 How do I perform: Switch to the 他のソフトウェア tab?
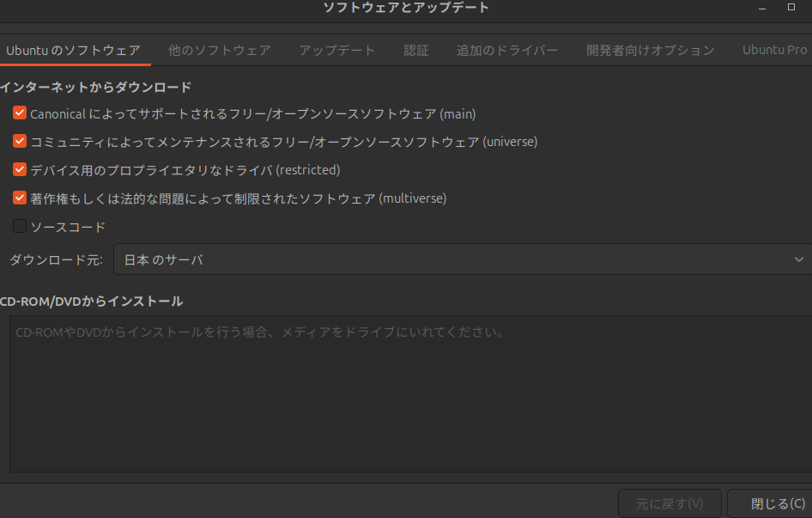click(220, 51)
